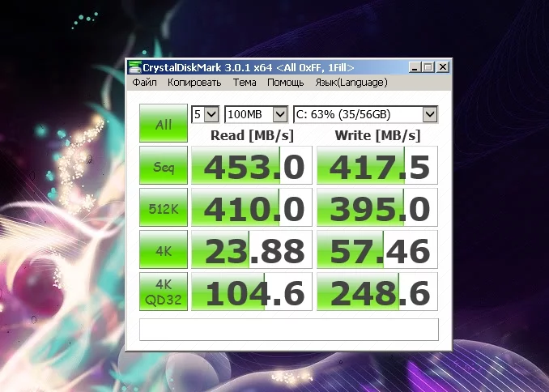Image resolution: width=549 pixels, height=392 pixels.
Task: Start the 4K QD32 benchmark test
Action: pyautogui.click(x=164, y=292)
